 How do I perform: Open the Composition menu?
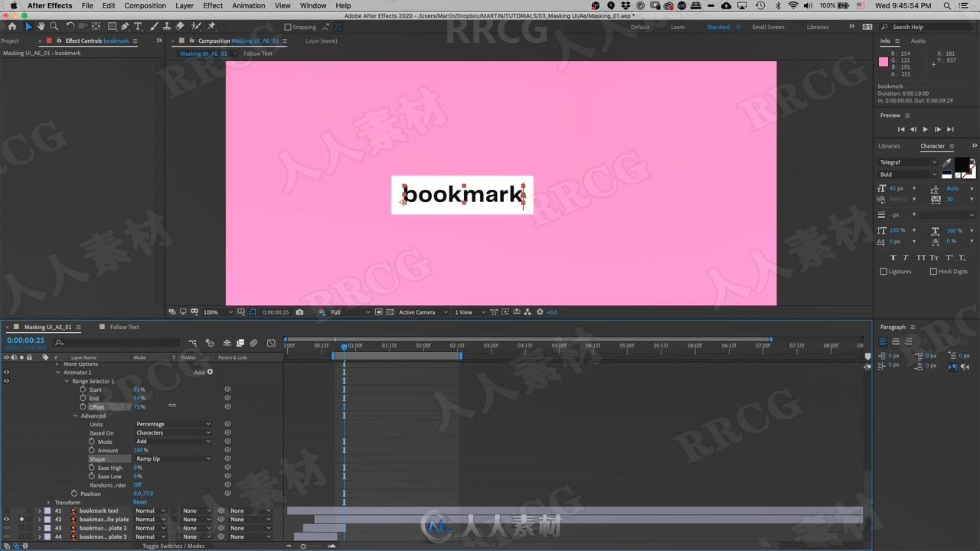pos(145,5)
